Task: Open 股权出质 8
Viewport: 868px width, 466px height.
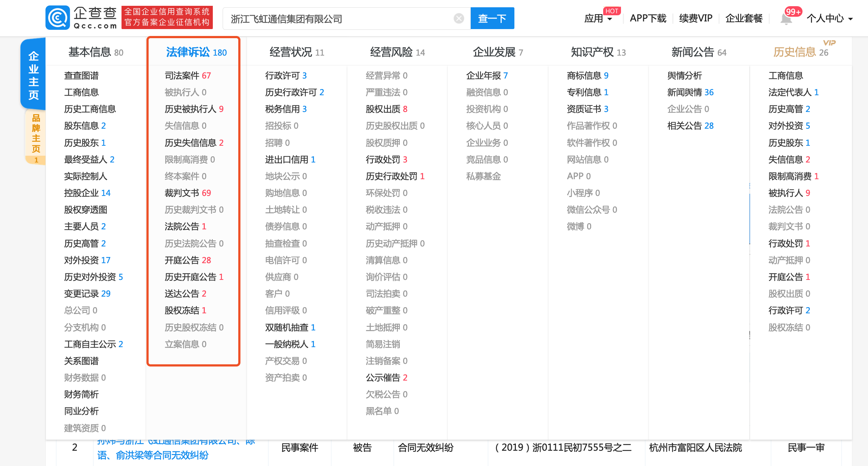Action: pyautogui.click(x=386, y=109)
